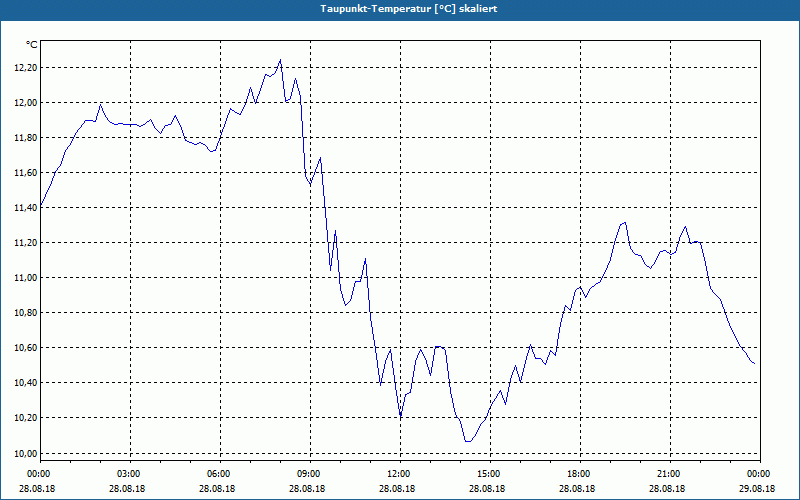Viewport: 800px width, 500px height.
Task: Click the 28.08.18 date below 18:00
Action: (577, 488)
